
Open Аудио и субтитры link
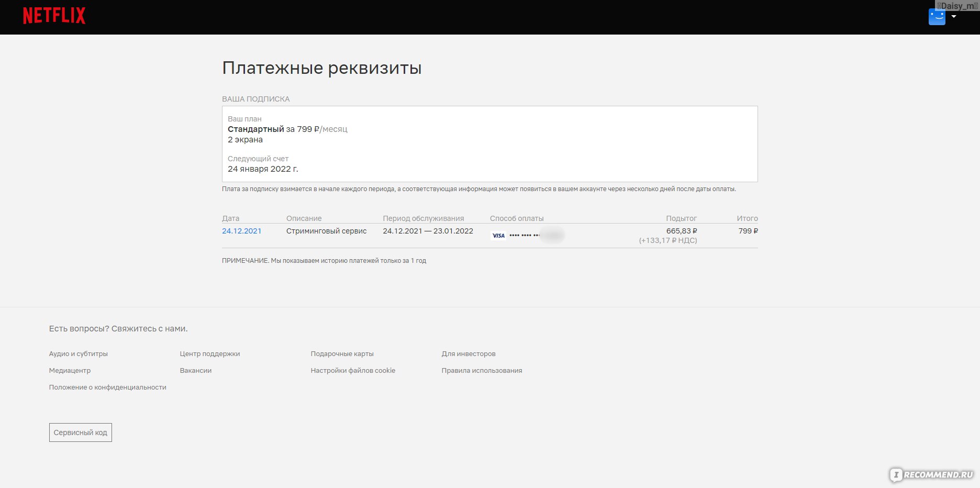79,354
